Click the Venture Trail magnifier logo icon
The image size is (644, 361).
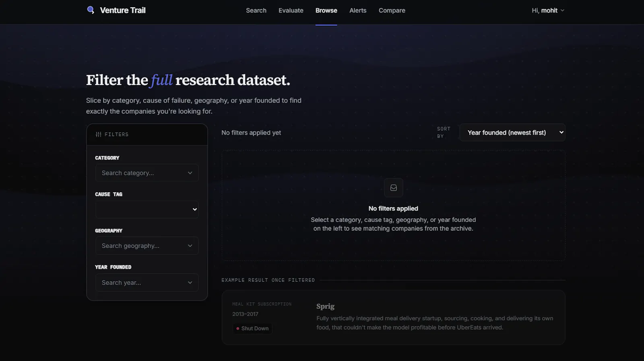(91, 10)
